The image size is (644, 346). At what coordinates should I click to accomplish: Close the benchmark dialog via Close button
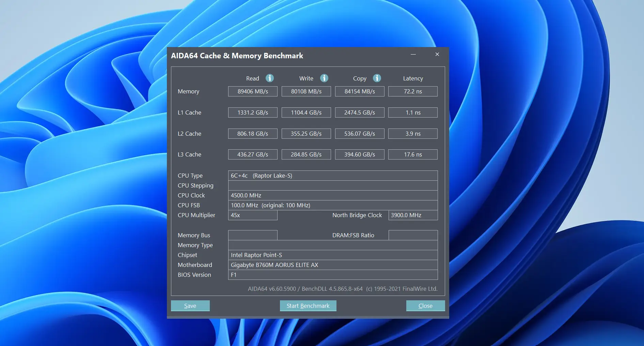[x=425, y=306]
